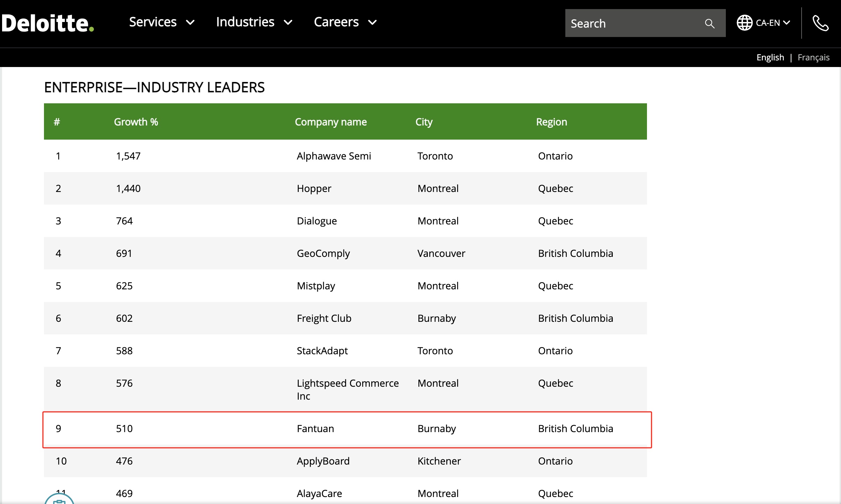Viewport: 841px width, 504px height.
Task: Click British Columbia in the Freight Club row
Action: click(575, 318)
